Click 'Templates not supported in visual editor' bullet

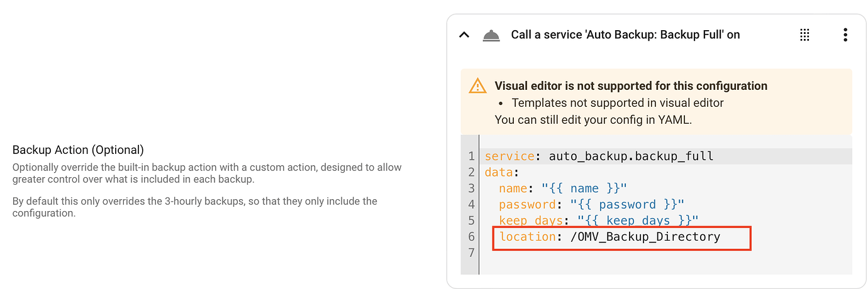click(618, 102)
